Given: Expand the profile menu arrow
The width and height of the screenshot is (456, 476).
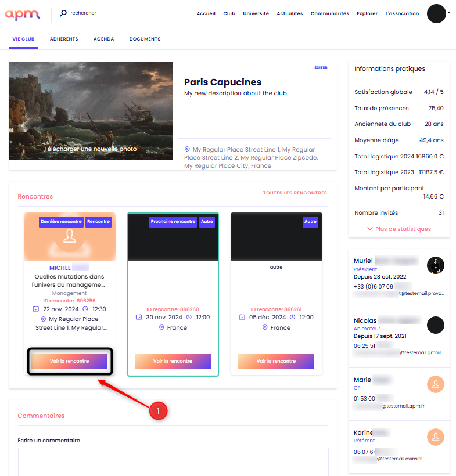Looking at the screenshot, I should click(x=449, y=13).
